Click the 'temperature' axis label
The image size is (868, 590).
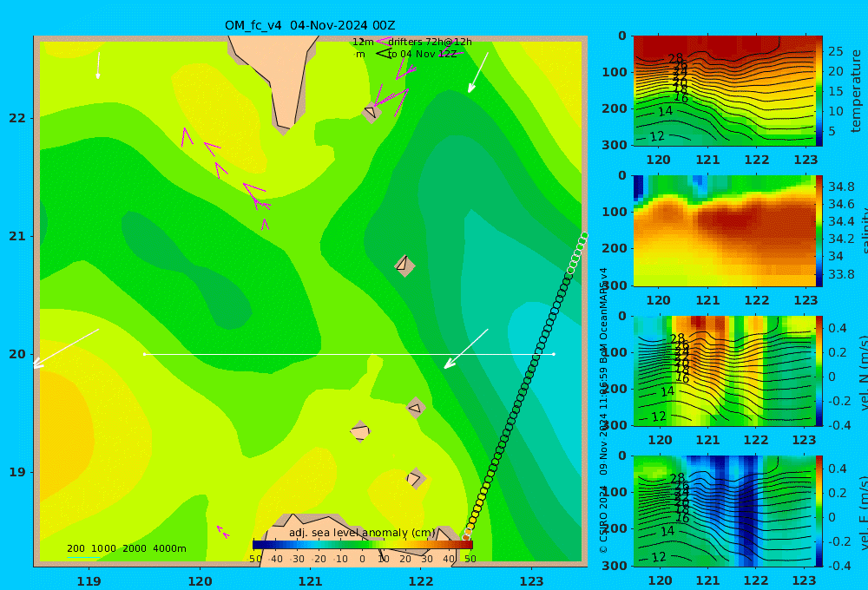[856, 91]
